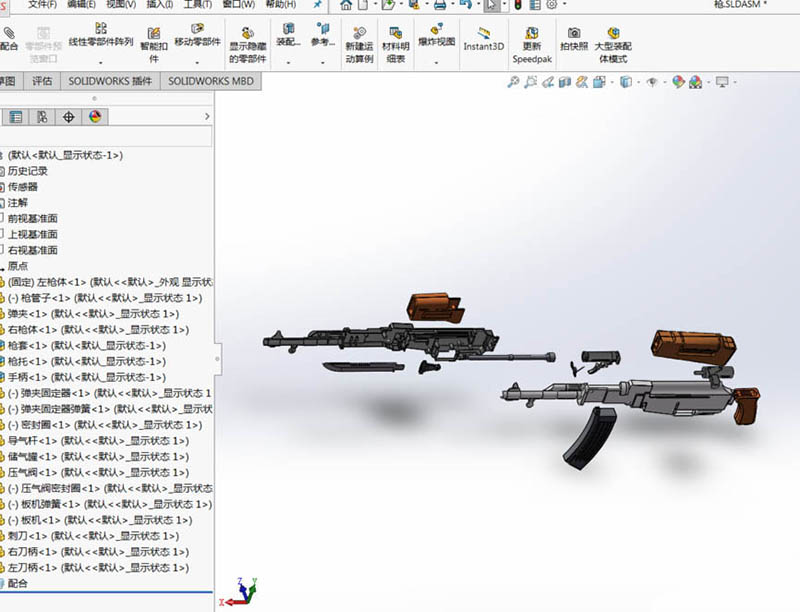
Task: Open the 窗口(W) menu
Action: pyautogui.click(x=239, y=4)
